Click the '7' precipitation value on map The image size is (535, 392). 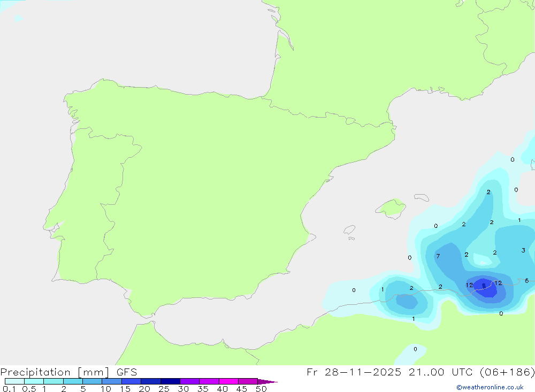pos(438,256)
